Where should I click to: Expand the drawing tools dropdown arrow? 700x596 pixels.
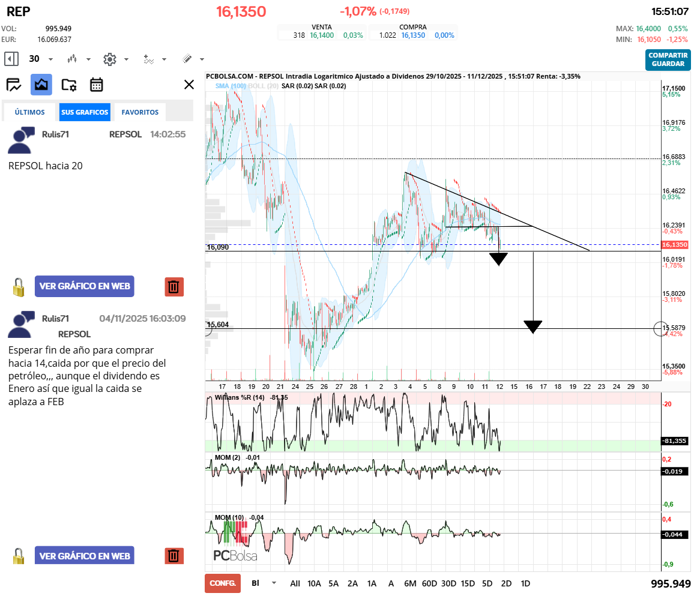202,59
